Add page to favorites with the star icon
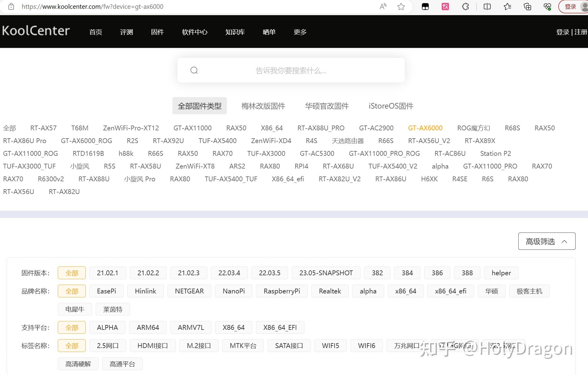The image size is (588, 375). pos(401,6)
